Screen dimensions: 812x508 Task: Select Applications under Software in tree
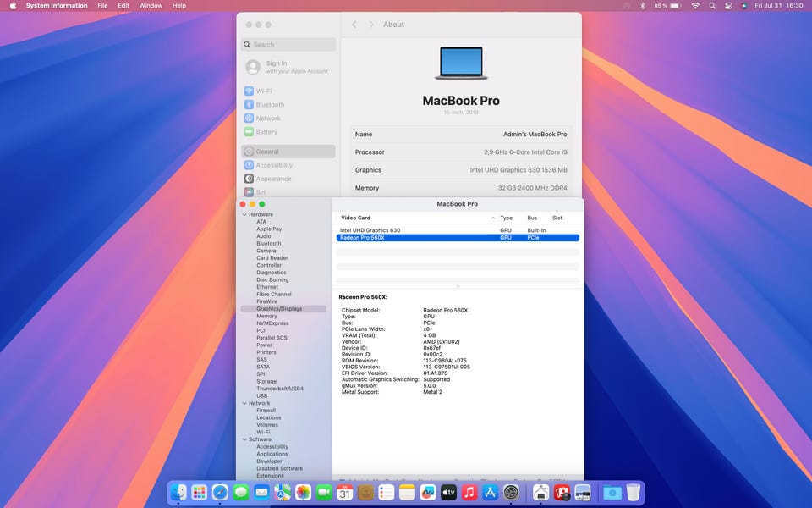pyautogui.click(x=272, y=454)
